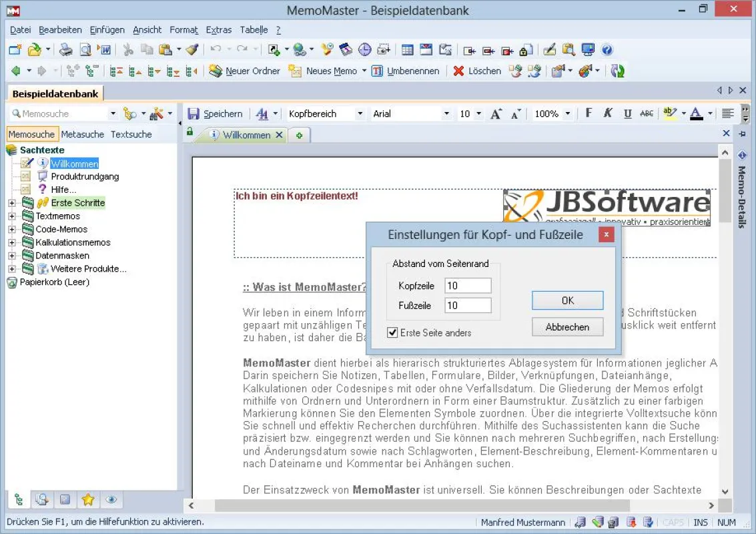Close the Willkommen memo tab
This screenshot has width=756, height=534.
tap(279, 135)
